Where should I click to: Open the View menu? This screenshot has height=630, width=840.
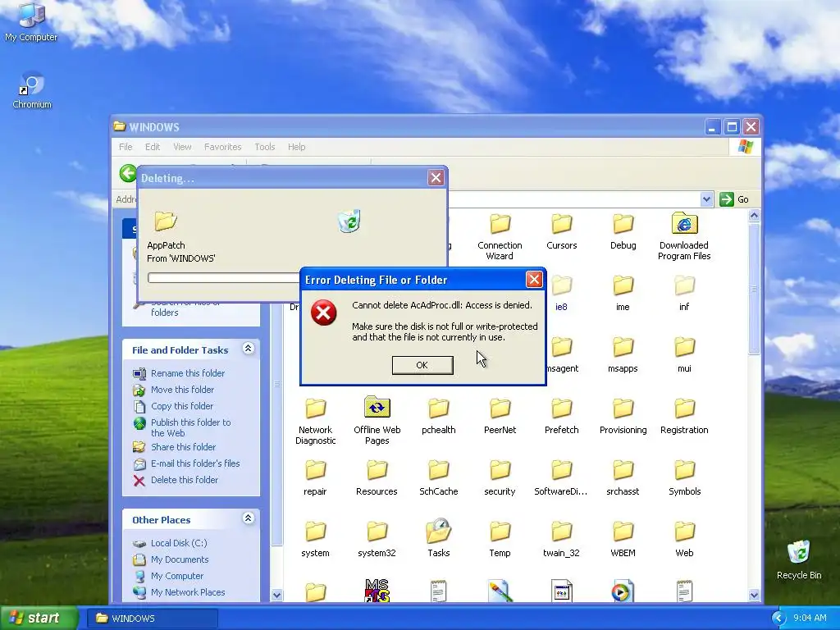tap(182, 147)
